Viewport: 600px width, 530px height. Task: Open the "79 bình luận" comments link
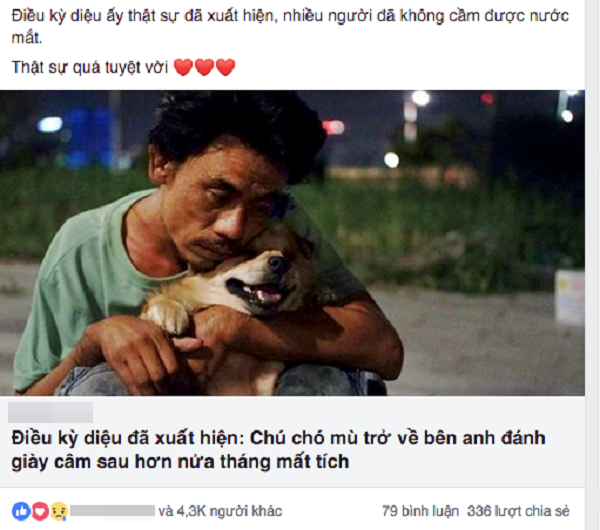pos(420,511)
